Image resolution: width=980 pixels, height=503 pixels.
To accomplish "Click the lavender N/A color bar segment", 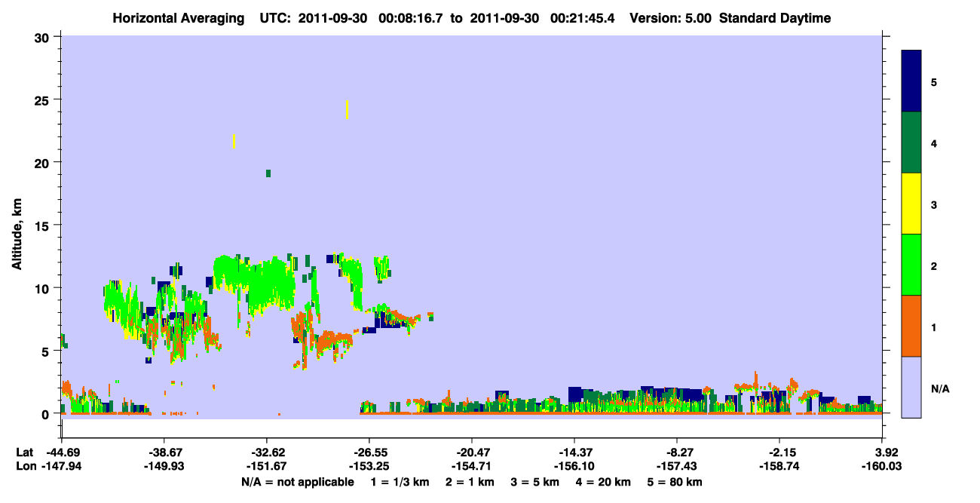I will click(911, 387).
